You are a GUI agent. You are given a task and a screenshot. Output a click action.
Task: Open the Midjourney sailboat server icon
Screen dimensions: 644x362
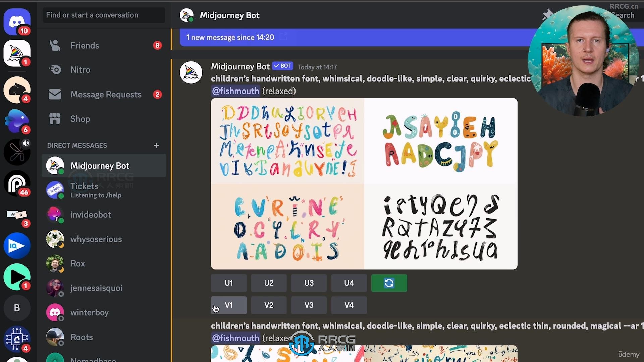pyautogui.click(x=17, y=53)
